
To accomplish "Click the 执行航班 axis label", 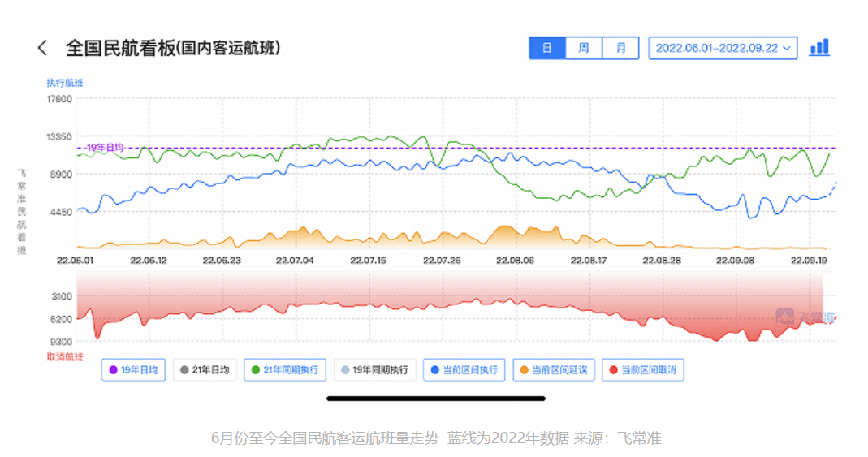I will point(64,82).
